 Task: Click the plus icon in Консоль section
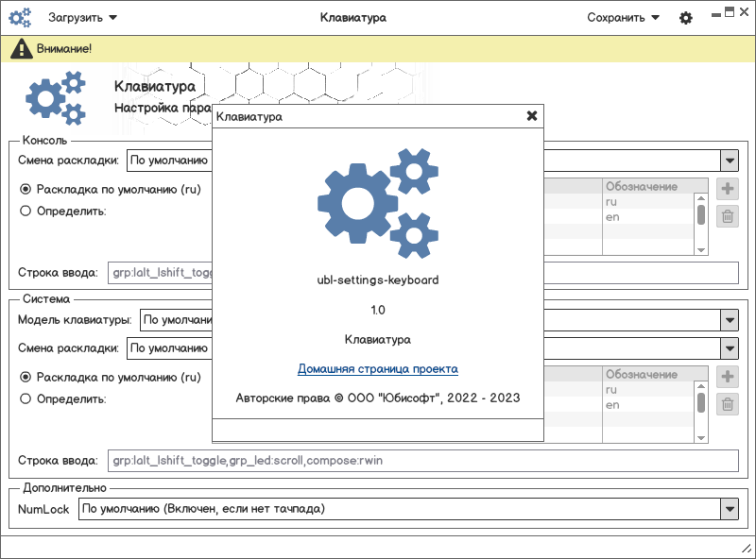coord(728,188)
